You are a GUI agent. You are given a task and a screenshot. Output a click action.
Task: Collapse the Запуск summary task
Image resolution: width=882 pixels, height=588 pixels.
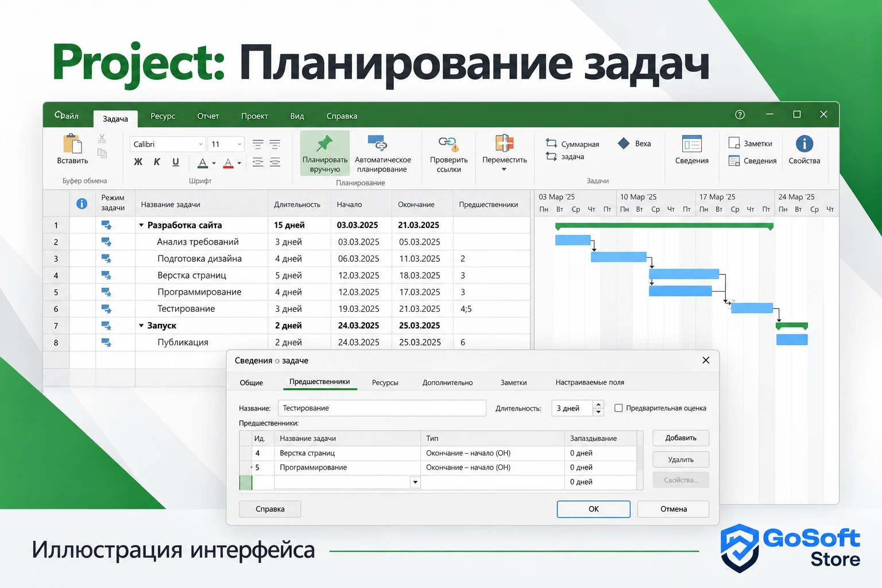point(141,326)
